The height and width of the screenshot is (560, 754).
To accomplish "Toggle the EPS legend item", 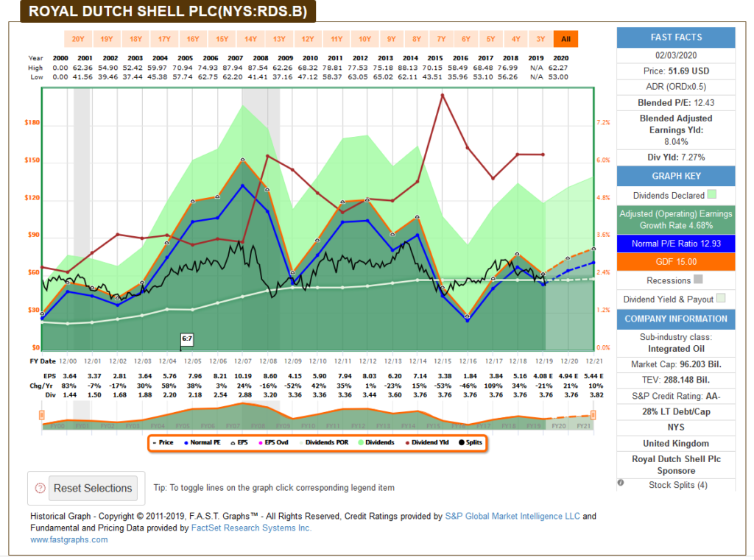I will click(x=239, y=443).
